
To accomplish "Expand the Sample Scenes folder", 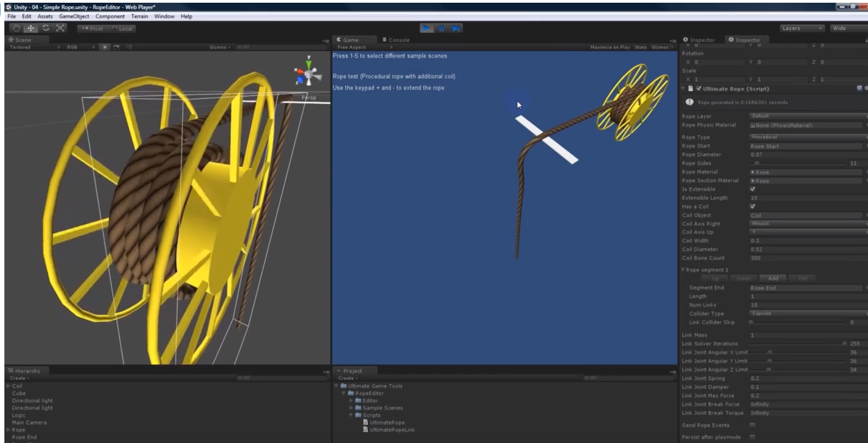I will pyautogui.click(x=351, y=408).
